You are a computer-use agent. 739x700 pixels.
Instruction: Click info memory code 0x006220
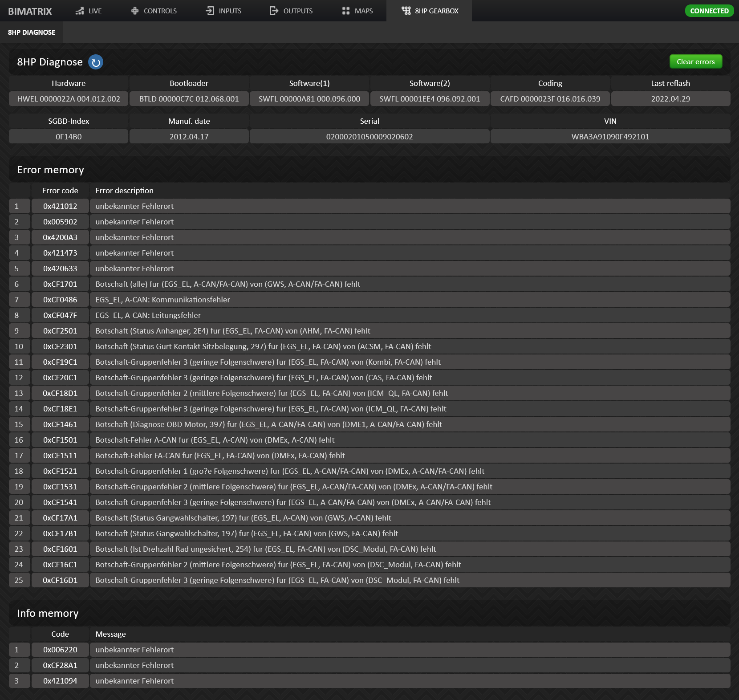pos(60,650)
